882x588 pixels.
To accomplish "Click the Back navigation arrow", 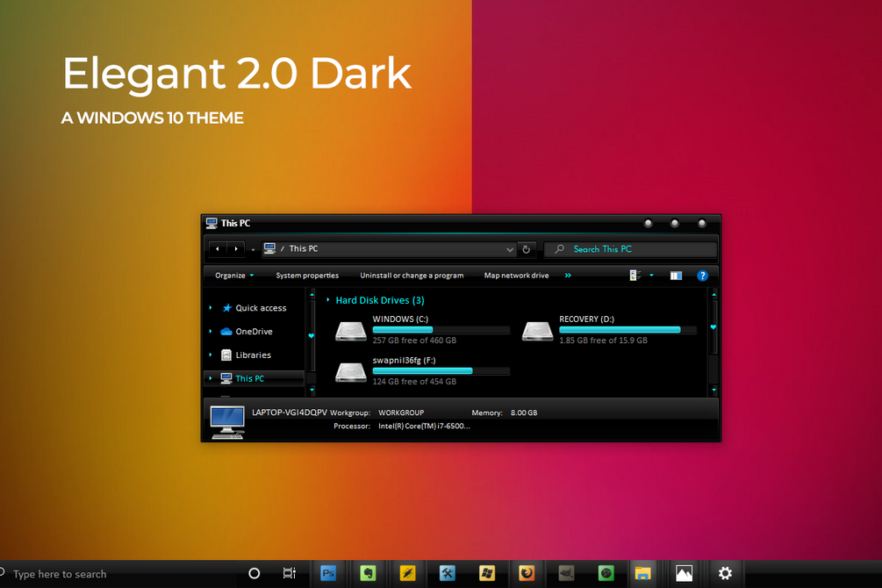I will click(x=217, y=248).
